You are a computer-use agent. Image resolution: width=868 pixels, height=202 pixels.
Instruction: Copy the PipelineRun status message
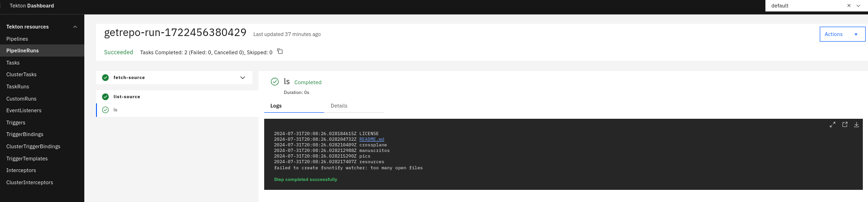click(x=280, y=51)
